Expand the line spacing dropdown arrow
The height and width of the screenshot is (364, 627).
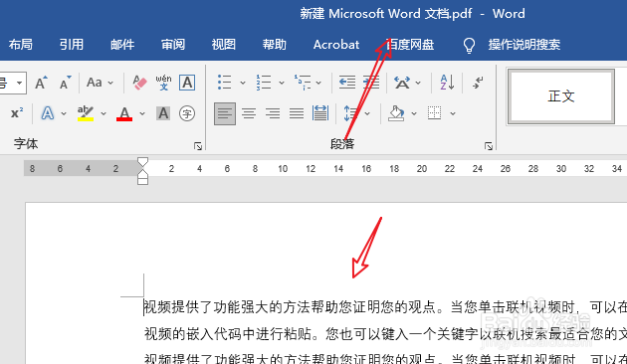pyautogui.click(x=367, y=114)
